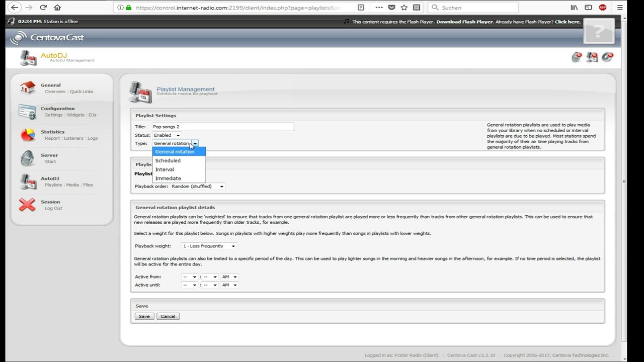
Task: Select the AutoDJ microphone sidebar icon
Action: tap(28, 182)
